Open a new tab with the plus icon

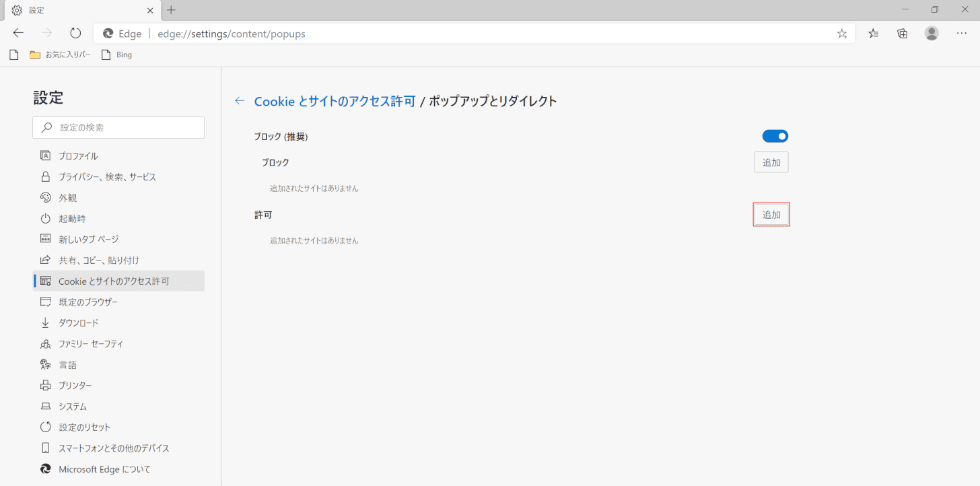pyautogui.click(x=171, y=10)
